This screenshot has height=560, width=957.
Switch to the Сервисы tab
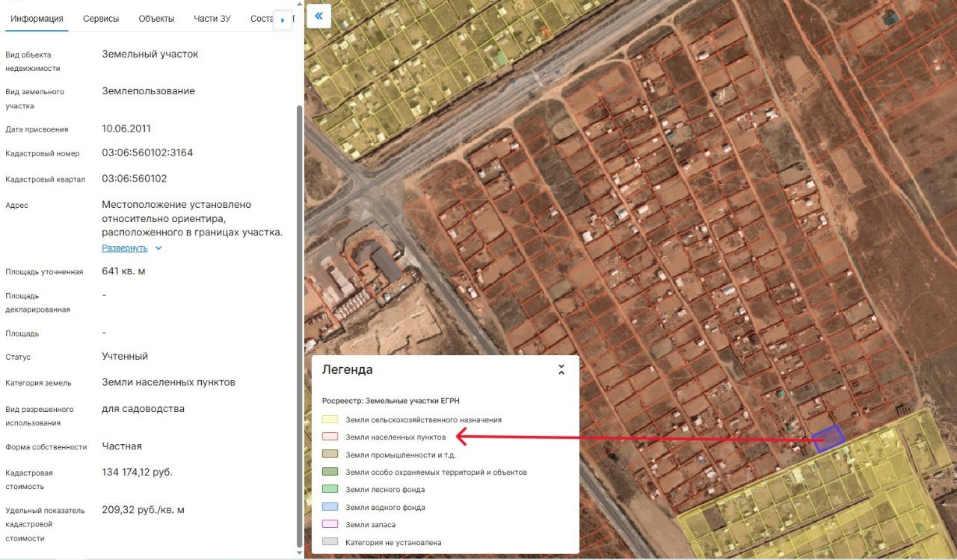pyautogui.click(x=101, y=19)
